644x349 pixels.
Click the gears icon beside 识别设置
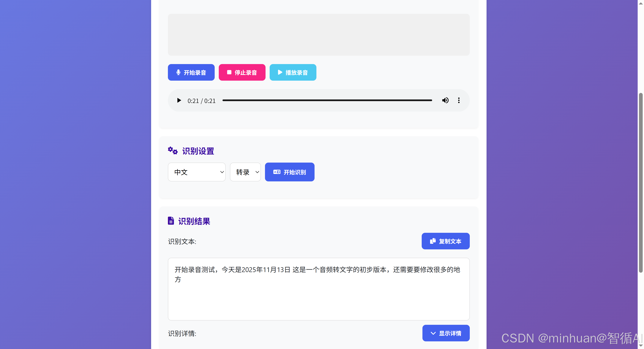pyautogui.click(x=173, y=151)
